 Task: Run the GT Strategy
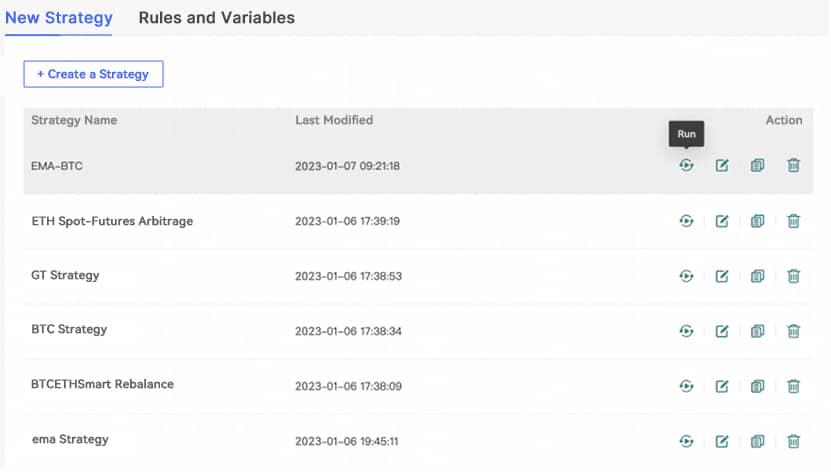click(x=686, y=276)
